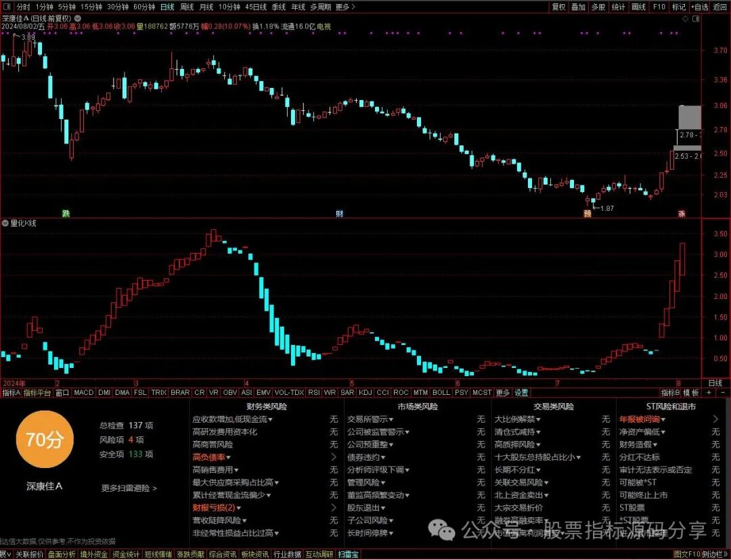Select the VOL-TDX indicator tab
The image size is (731, 560).
pos(289,393)
